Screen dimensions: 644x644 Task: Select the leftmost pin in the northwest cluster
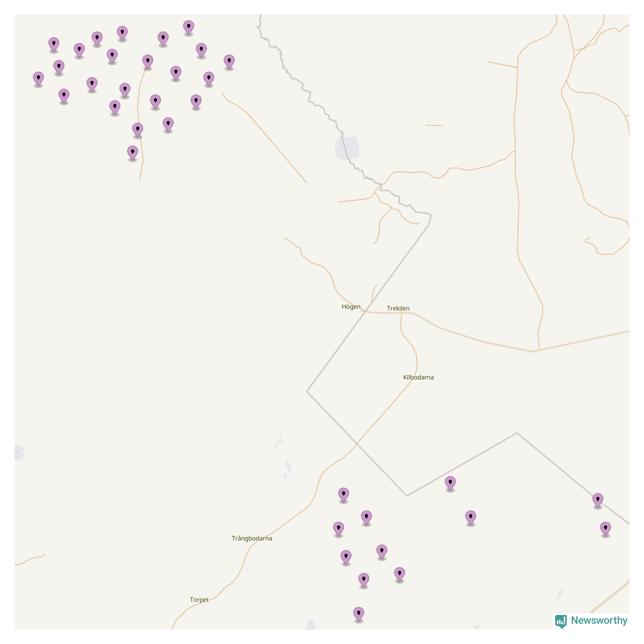point(38,79)
